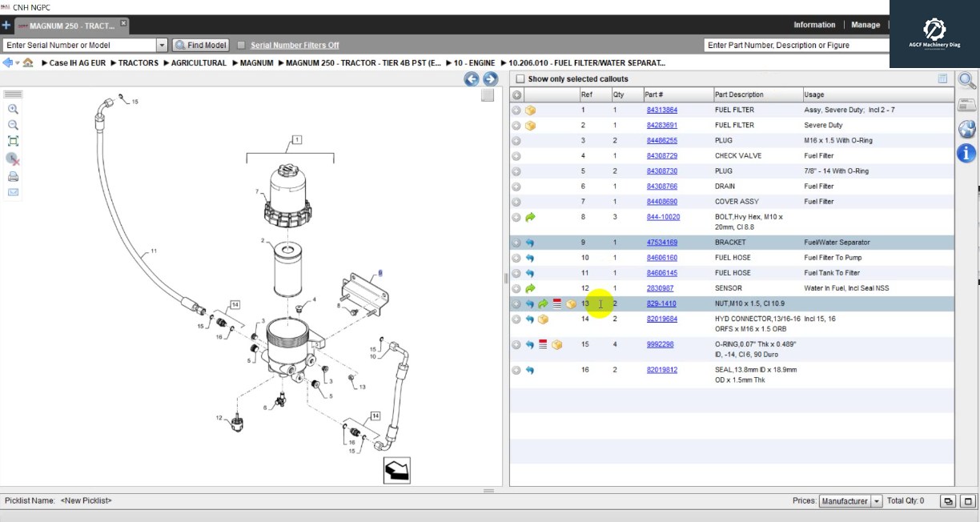Expand row for FUEL FILTER part 84313864
Image resolution: width=980 pixels, height=522 pixels.
click(516, 110)
